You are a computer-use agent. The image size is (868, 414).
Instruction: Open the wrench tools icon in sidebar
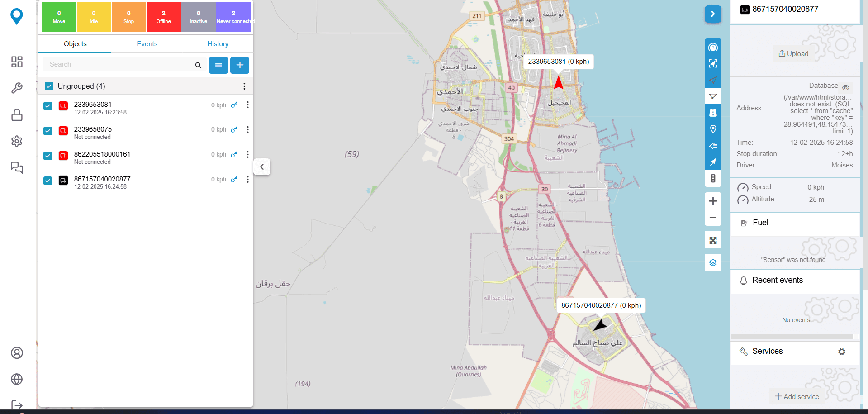pyautogui.click(x=17, y=88)
